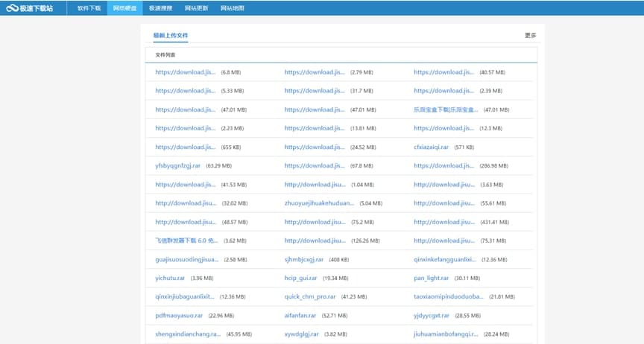Click the aifanfan.rar file link
The height and width of the screenshot is (344, 644).
[300, 315]
